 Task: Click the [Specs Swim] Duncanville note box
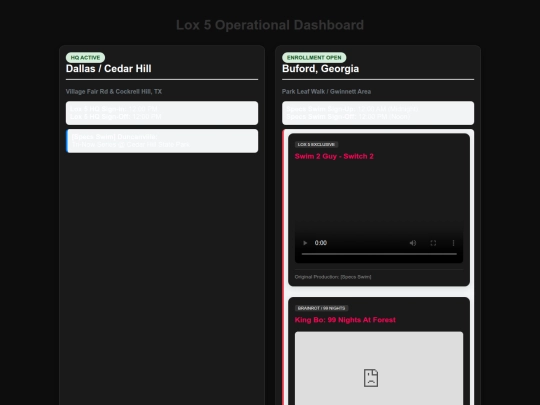(162, 141)
